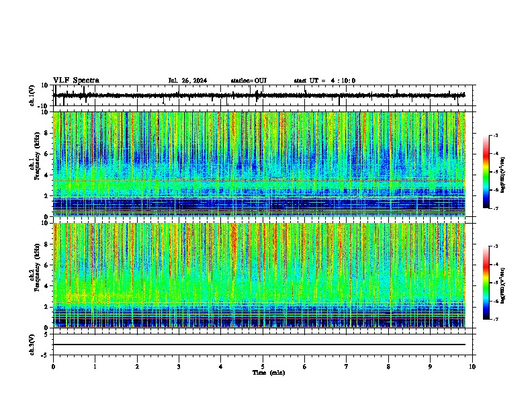Click the time axis tick labeled "1"
Viewport: 532px width, 411px height.
(x=95, y=367)
